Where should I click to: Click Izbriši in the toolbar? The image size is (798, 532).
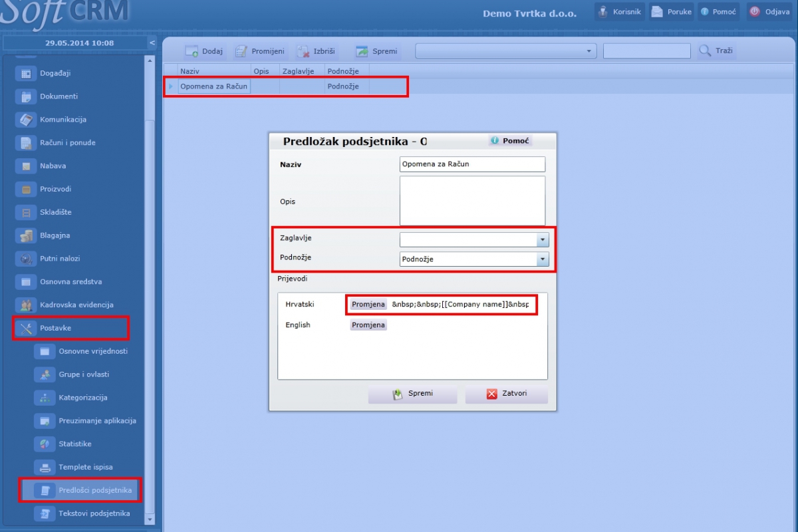316,51
